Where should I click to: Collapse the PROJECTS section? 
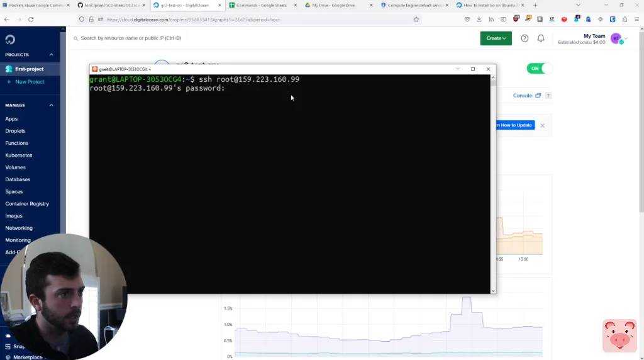52,55
